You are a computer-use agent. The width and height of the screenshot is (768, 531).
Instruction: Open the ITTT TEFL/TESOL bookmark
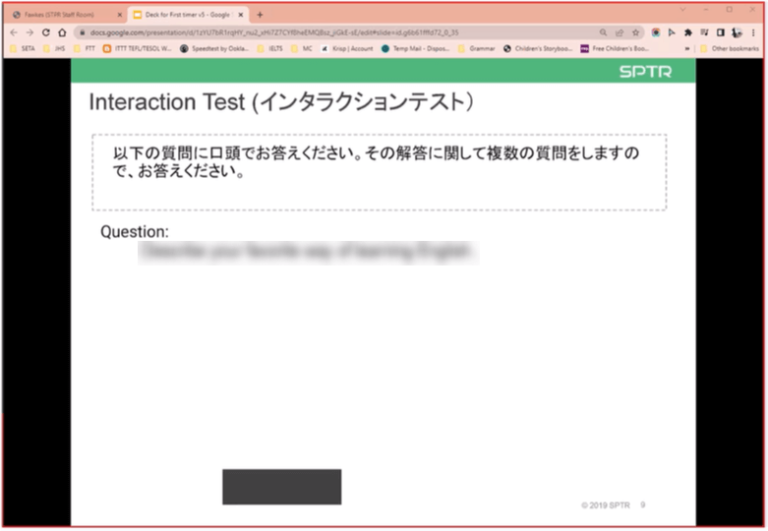click(x=137, y=48)
